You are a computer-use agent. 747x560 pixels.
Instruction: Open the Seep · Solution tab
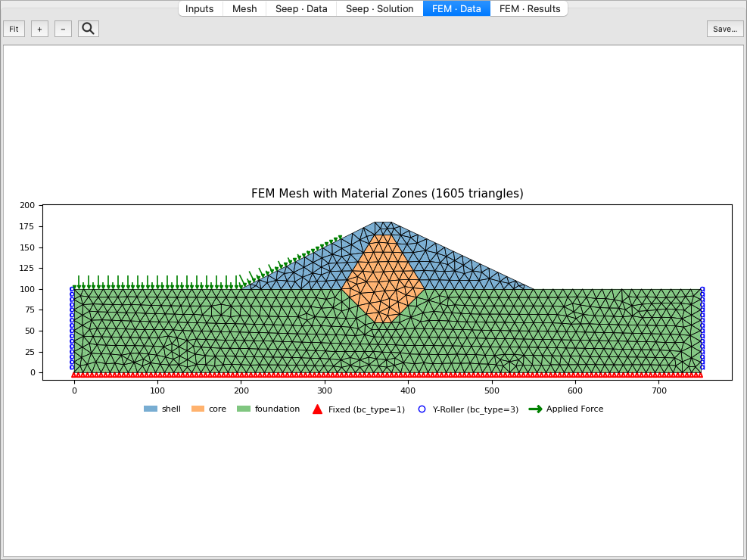(x=380, y=8)
